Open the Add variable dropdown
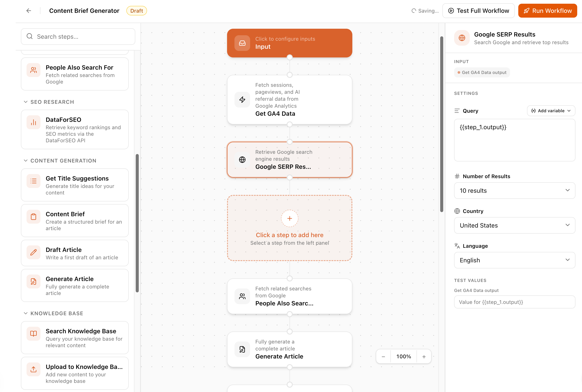Screen dimensions: 582x392 551,111
